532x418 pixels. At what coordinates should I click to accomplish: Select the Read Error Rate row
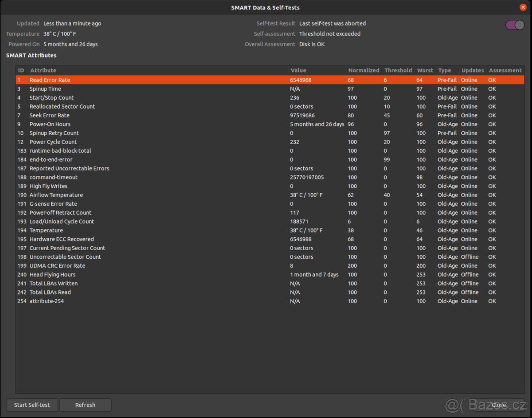pos(50,80)
